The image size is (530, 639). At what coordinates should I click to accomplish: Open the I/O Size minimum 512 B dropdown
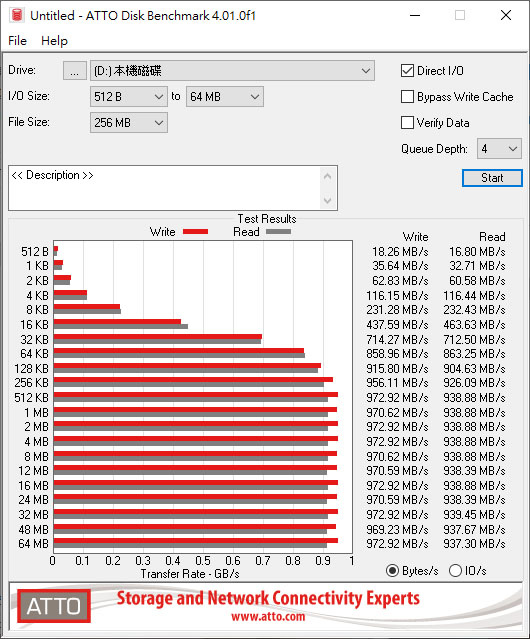pyautogui.click(x=129, y=97)
